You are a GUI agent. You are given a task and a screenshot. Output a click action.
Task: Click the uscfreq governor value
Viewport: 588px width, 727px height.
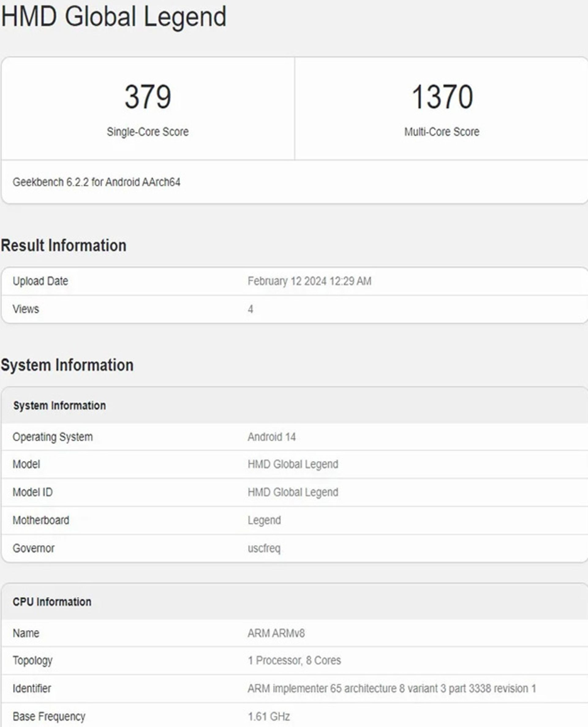pyautogui.click(x=264, y=548)
